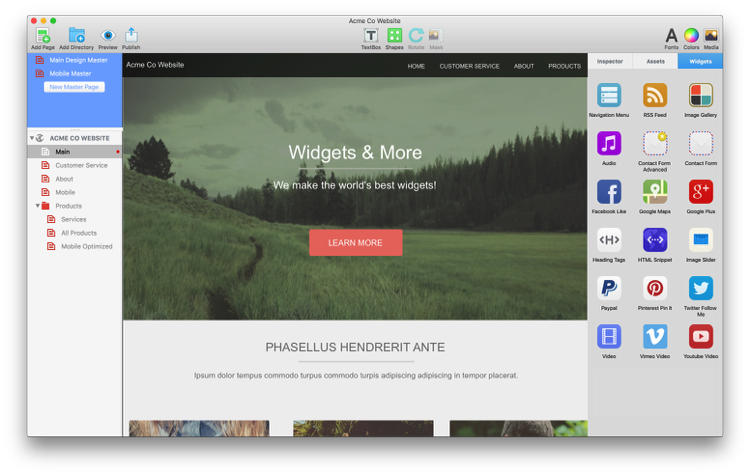Screen dimensions: 750x475
Task: Click the ABOUT navigation link
Action: pos(524,66)
